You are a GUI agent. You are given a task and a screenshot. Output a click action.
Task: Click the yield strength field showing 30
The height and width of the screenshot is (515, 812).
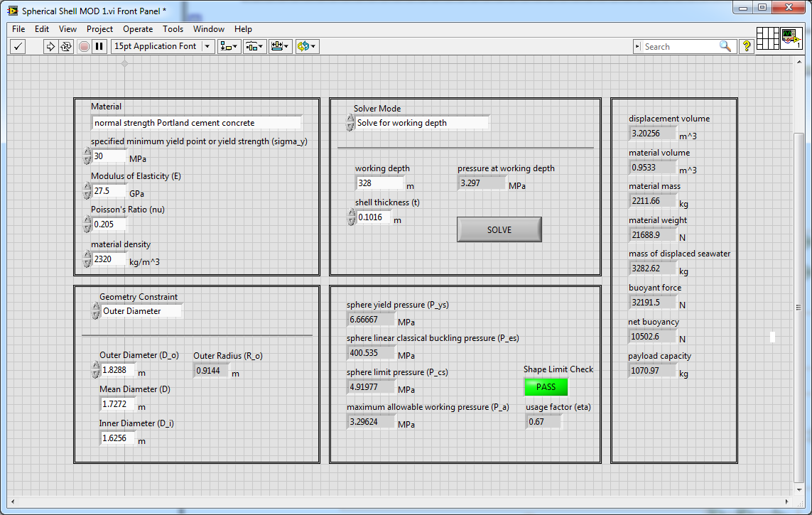coord(109,156)
